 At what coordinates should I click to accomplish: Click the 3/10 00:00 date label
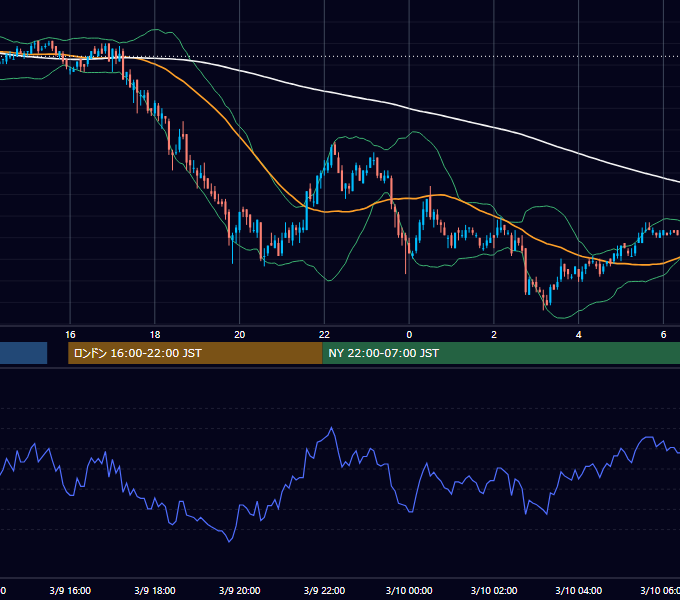tap(409, 590)
